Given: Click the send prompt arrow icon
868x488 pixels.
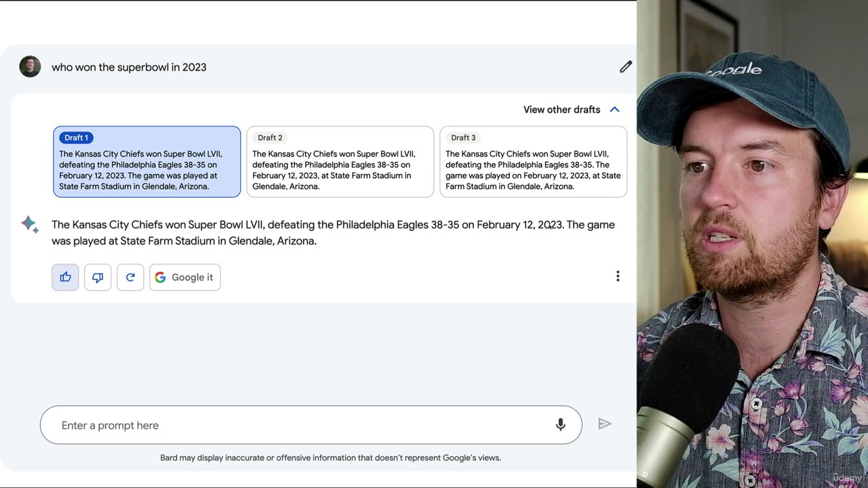Looking at the screenshot, I should (x=605, y=424).
